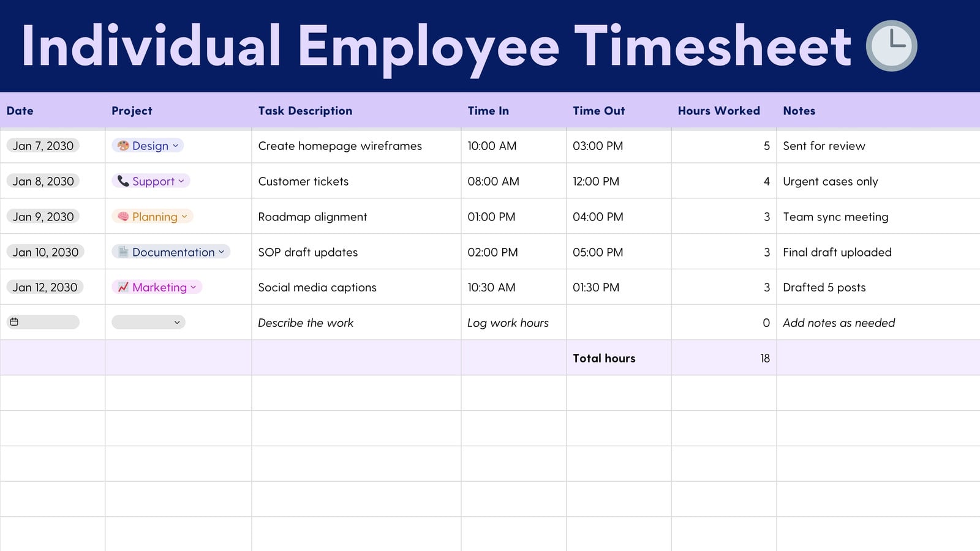Image resolution: width=980 pixels, height=551 pixels.
Task: Click the calendar icon in the empty date cell
Action: tap(14, 322)
